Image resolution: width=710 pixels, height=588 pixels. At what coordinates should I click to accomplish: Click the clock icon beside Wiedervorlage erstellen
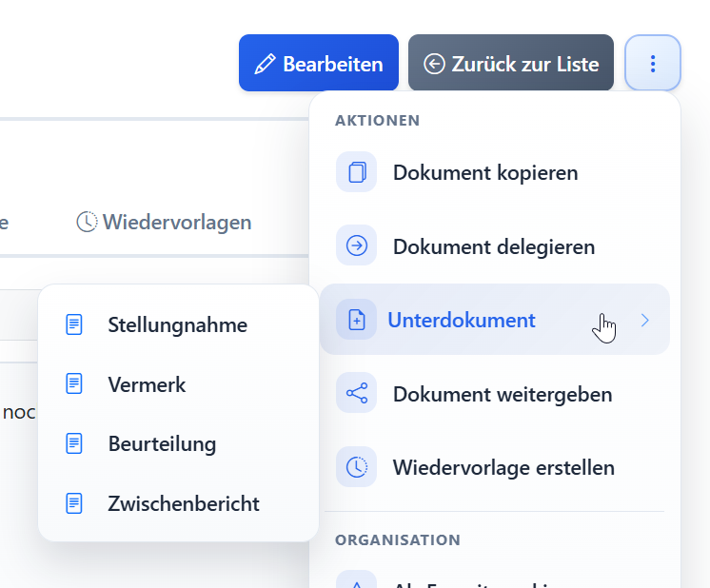pos(357,467)
